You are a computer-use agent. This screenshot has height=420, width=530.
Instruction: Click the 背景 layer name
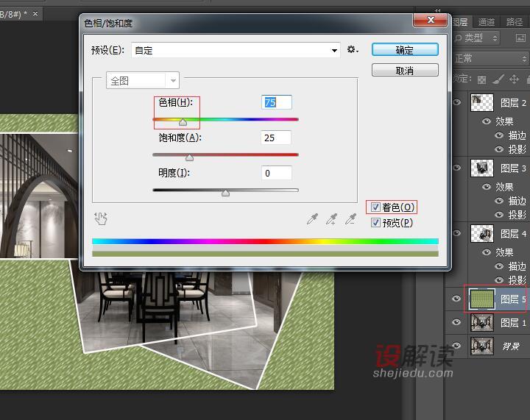click(511, 346)
